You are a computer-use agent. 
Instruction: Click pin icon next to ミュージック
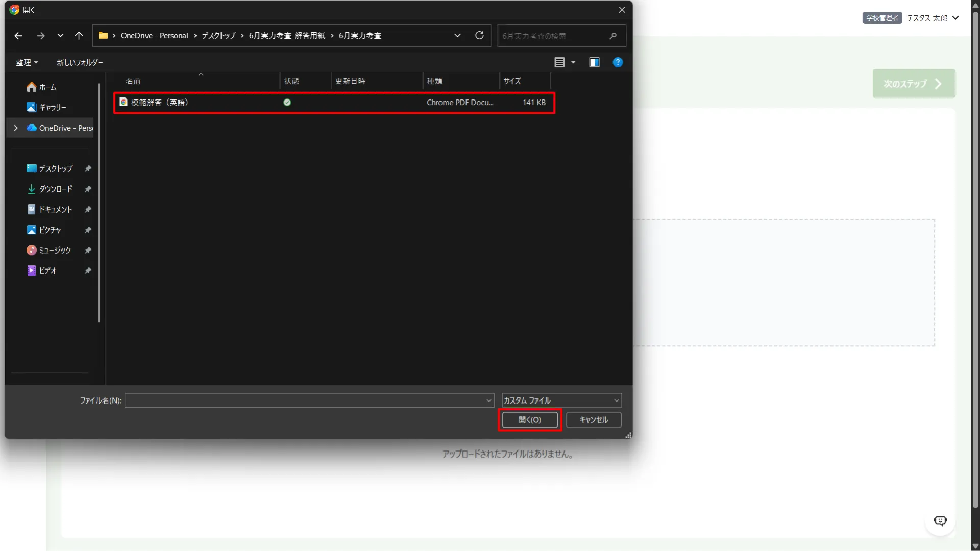click(x=88, y=251)
